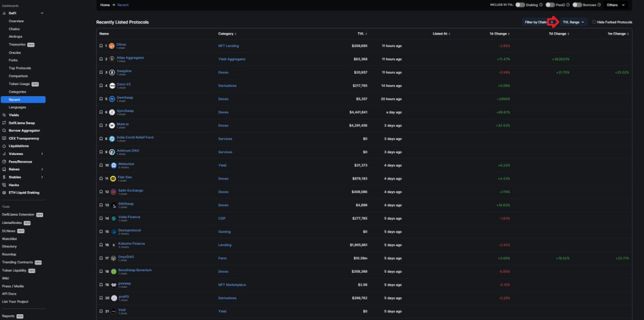This screenshot has height=320, width=644.
Task: Open the Atlas Aggregator protocol link
Action: click(x=130, y=58)
